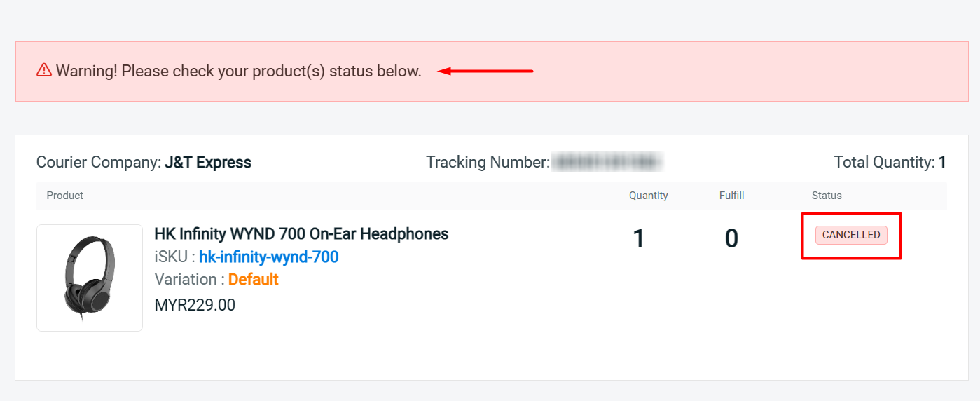This screenshot has width=980, height=401.
Task: Click the J&T Express courier name
Action: click(x=208, y=163)
